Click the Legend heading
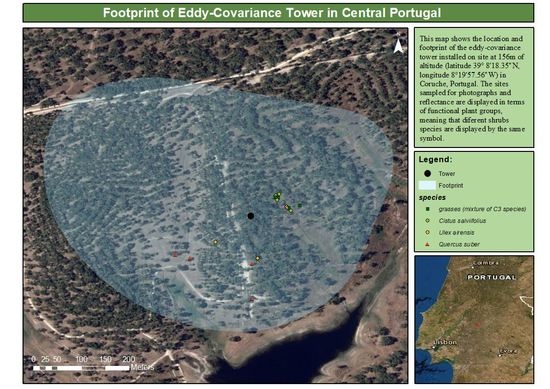The image size is (550, 389). tap(435, 159)
